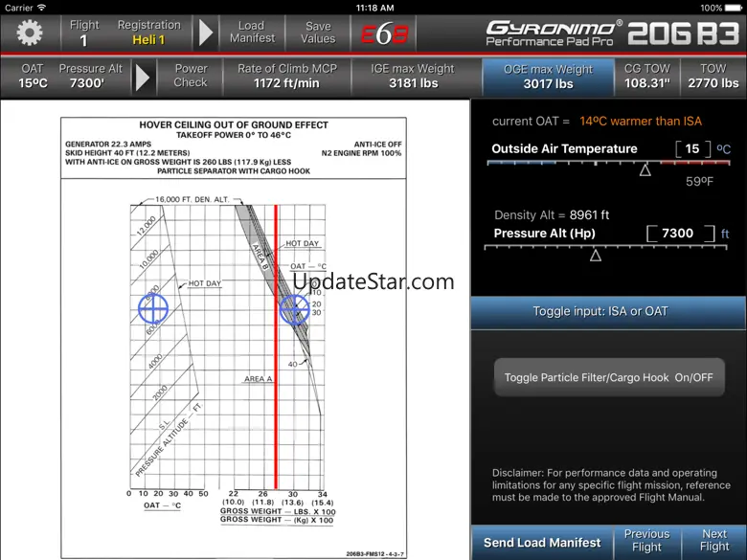
Task: Tap the Pressure Alt slider handle
Action: [x=596, y=256]
